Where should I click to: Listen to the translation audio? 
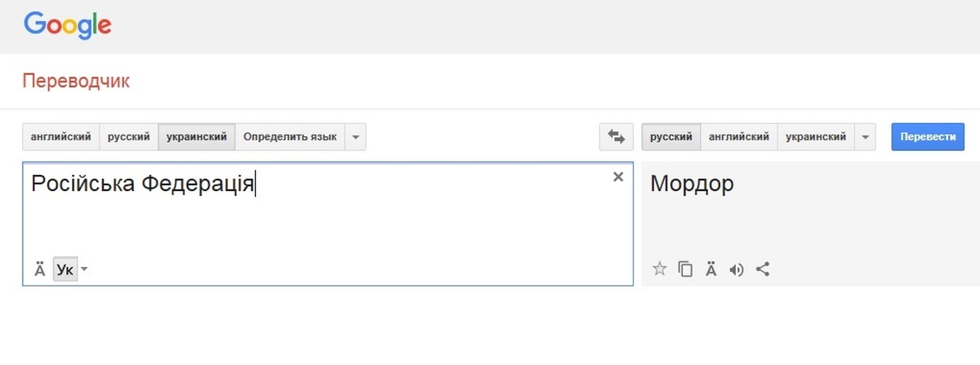tap(737, 269)
